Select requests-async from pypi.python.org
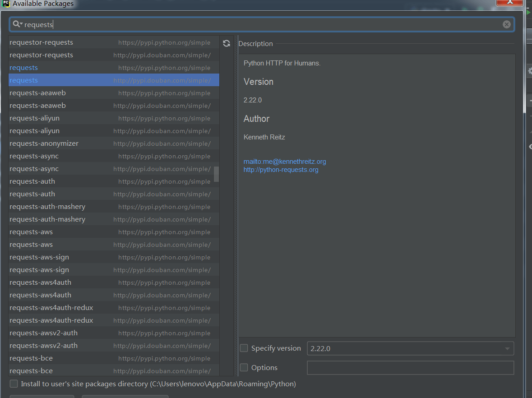 [x=114, y=156]
